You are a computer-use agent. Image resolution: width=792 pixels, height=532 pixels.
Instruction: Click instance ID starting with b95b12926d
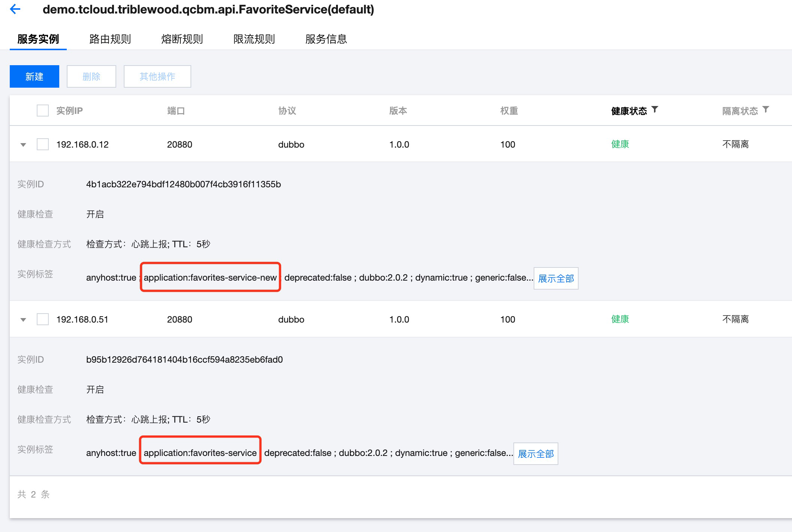click(x=184, y=360)
